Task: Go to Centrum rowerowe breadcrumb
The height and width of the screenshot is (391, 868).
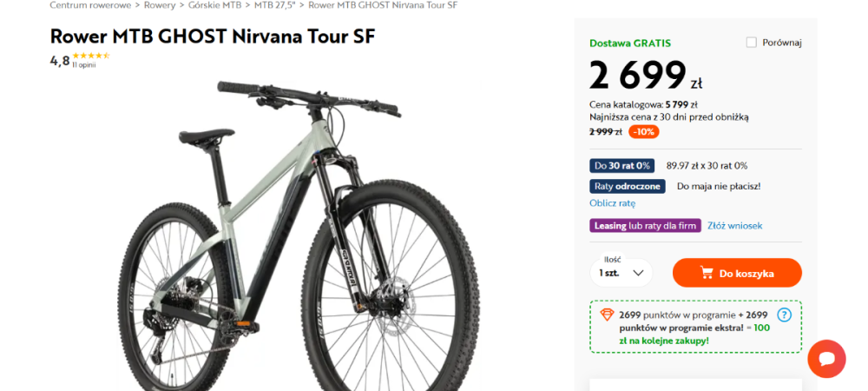Action: click(x=90, y=5)
